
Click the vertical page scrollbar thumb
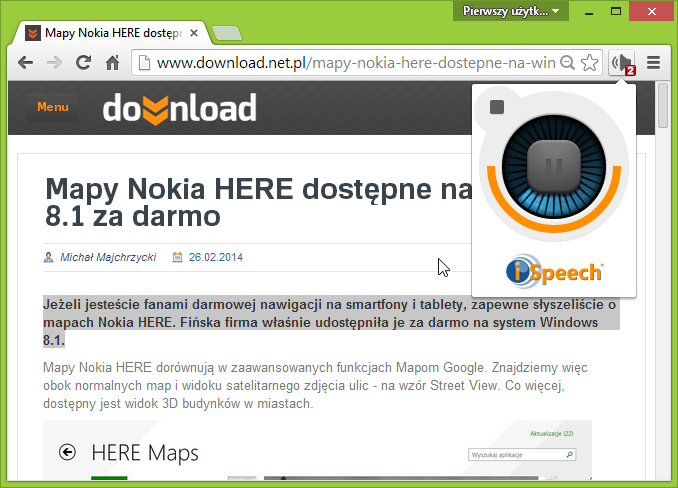point(663,105)
